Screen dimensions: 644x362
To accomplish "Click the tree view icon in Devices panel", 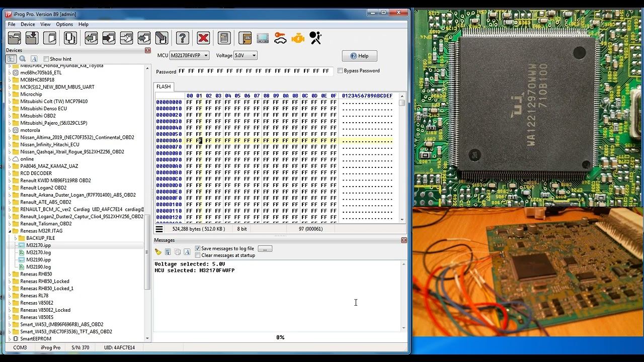I will (x=11, y=59).
